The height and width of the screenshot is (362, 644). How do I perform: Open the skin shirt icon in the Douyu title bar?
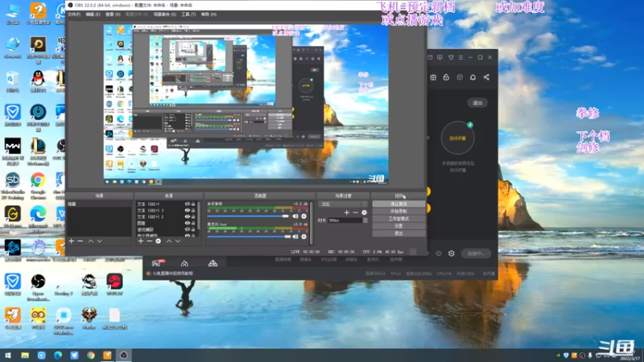click(451, 57)
